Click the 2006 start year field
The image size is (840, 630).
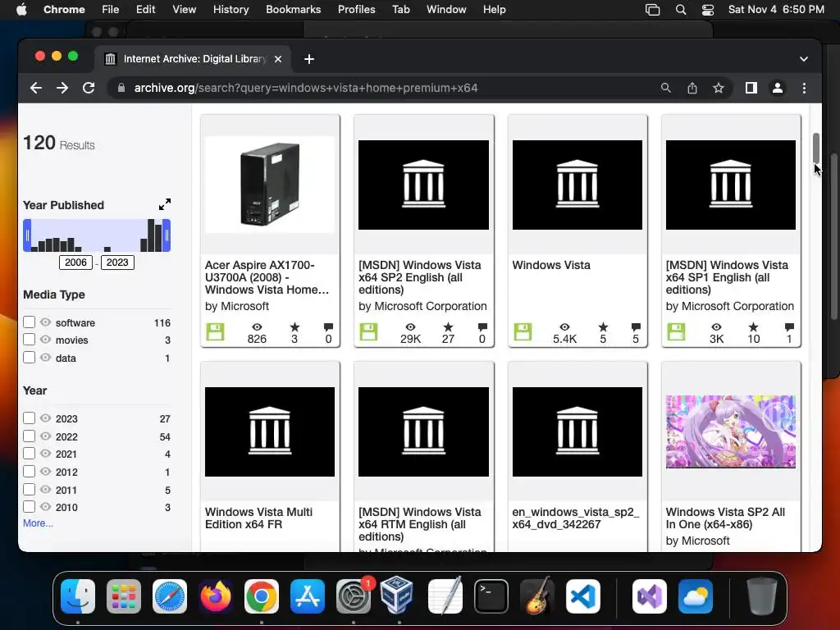(75, 262)
